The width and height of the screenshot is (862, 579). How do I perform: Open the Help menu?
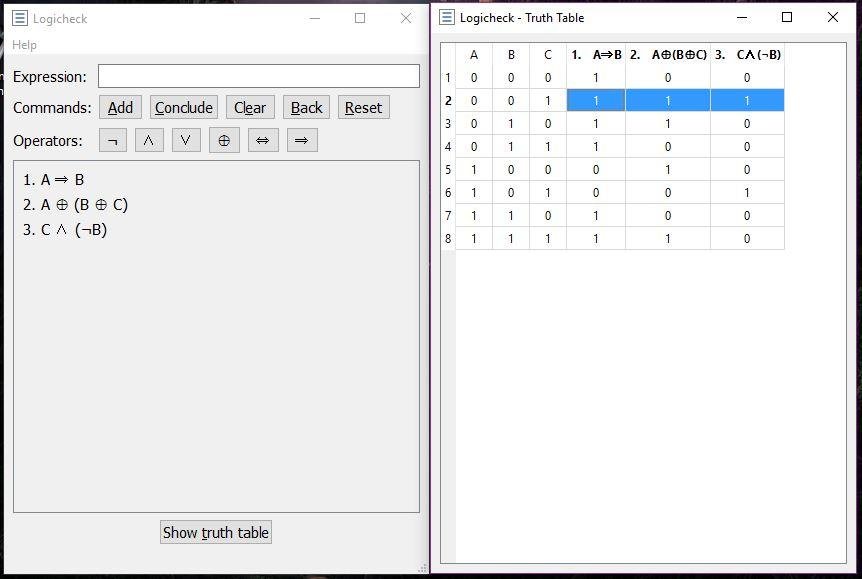coord(24,45)
